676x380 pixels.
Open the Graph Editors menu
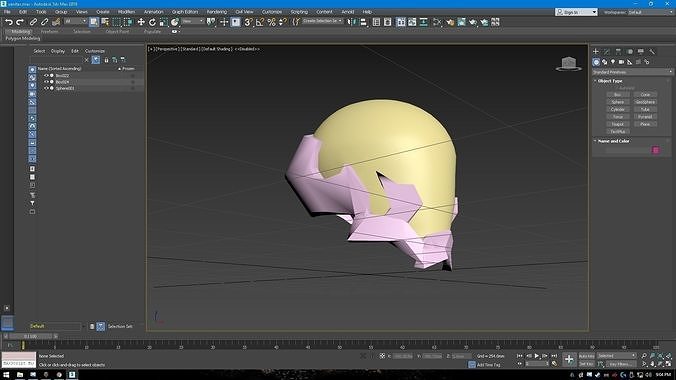pyautogui.click(x=185, y=12)
